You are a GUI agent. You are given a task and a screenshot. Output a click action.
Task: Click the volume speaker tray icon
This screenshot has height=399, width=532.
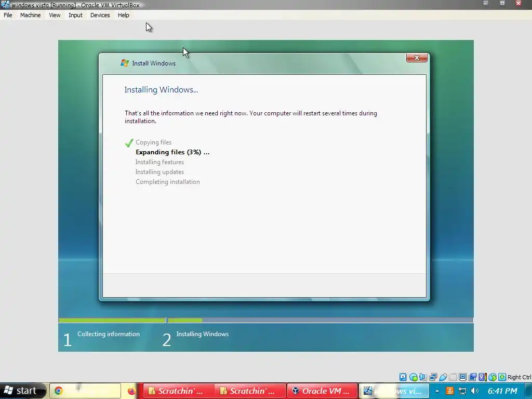point(475,391)
